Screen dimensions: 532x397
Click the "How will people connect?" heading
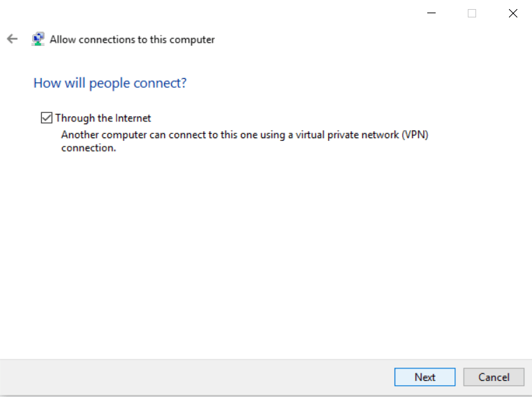pos(110,83)
